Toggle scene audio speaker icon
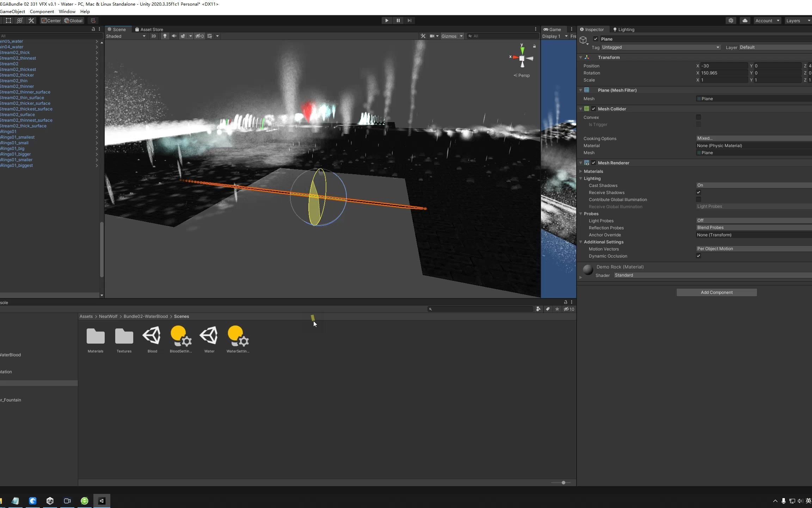The width and height of the screenshot is (812, 508). pos(174,36)
